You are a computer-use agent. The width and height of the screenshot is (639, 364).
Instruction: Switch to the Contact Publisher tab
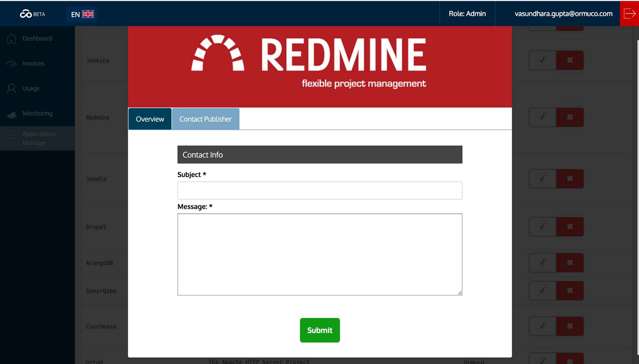pos(206,119)
